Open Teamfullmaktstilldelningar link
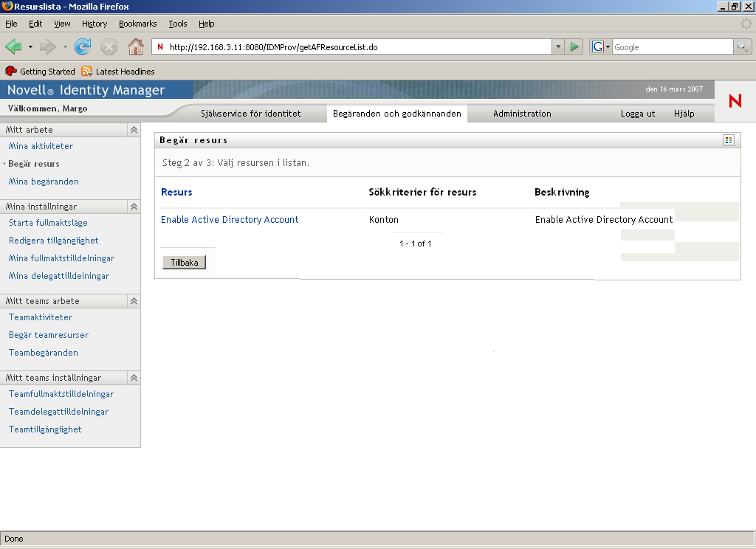The height and width of the screenshot is (549, 756). point(61,394)
